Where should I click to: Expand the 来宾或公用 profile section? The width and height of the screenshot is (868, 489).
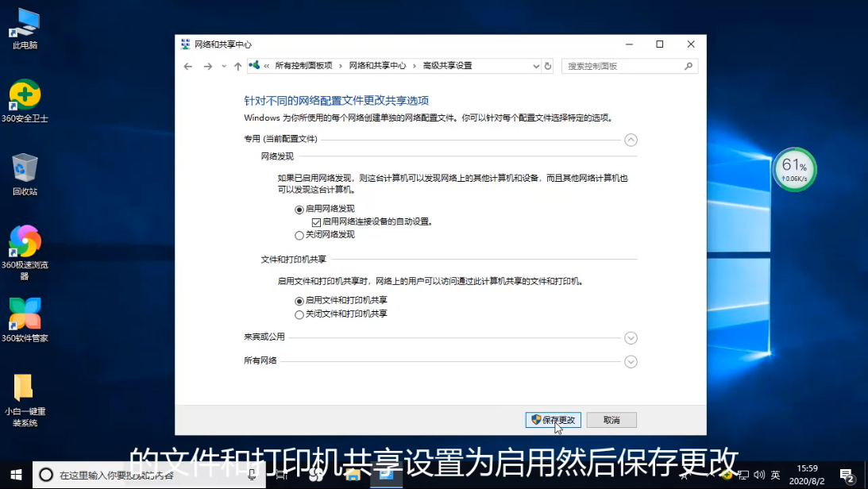pos(631,338)
